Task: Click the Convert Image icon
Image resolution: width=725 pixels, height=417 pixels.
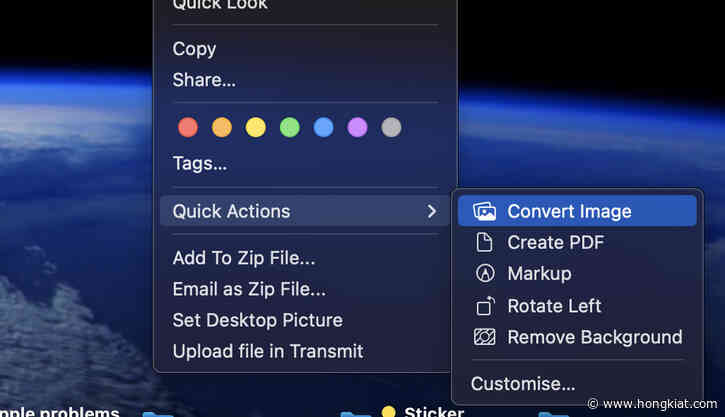Action: (x=484, y=211)
